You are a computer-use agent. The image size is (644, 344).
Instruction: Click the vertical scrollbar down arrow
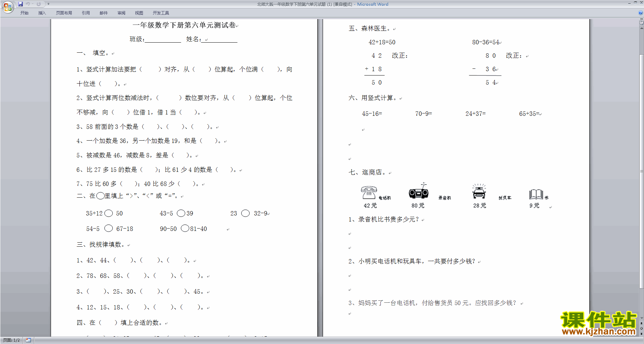coord(642,318)
